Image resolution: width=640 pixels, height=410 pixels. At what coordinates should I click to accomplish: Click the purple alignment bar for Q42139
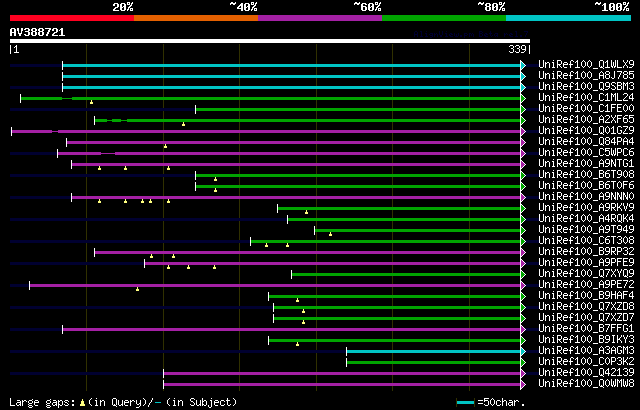coord(342,373)
